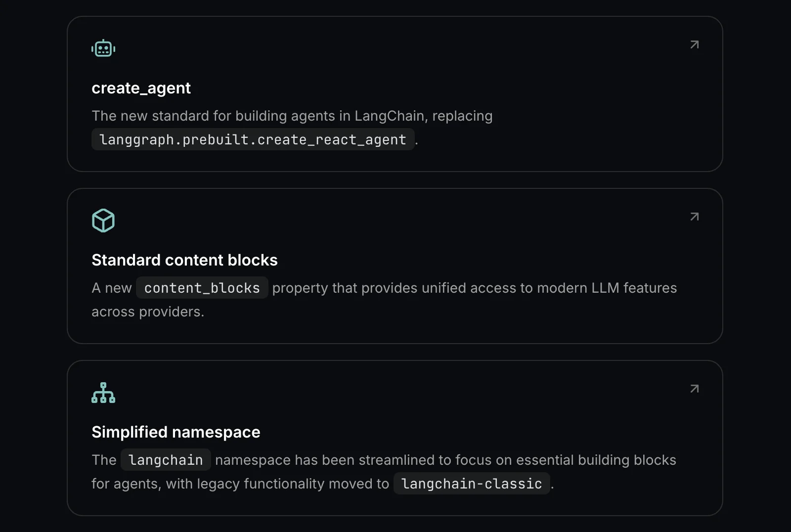Click the robot face eyes inside the create_agent icon
The height and width of the screenshot is (532, 791).
[103, 47]
